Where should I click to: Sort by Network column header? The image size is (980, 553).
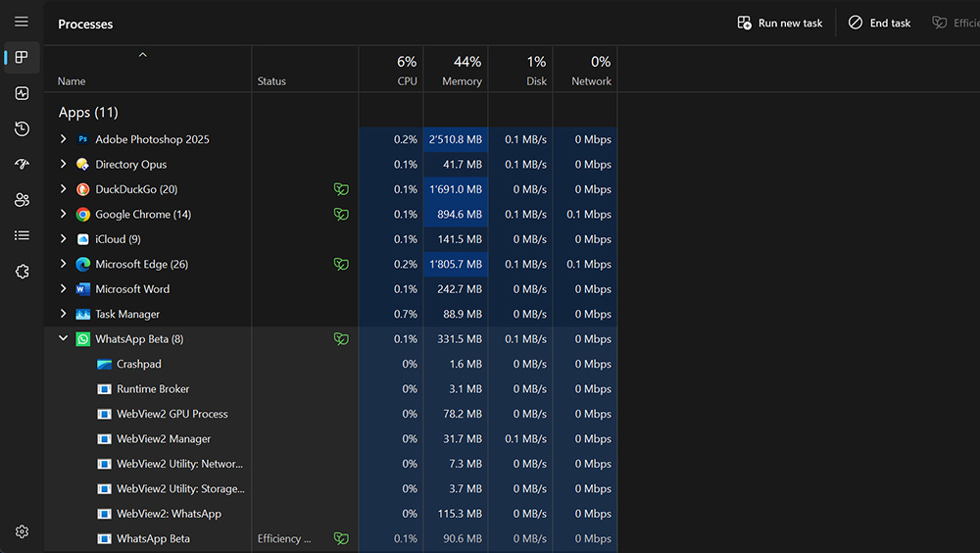(585, 70)
